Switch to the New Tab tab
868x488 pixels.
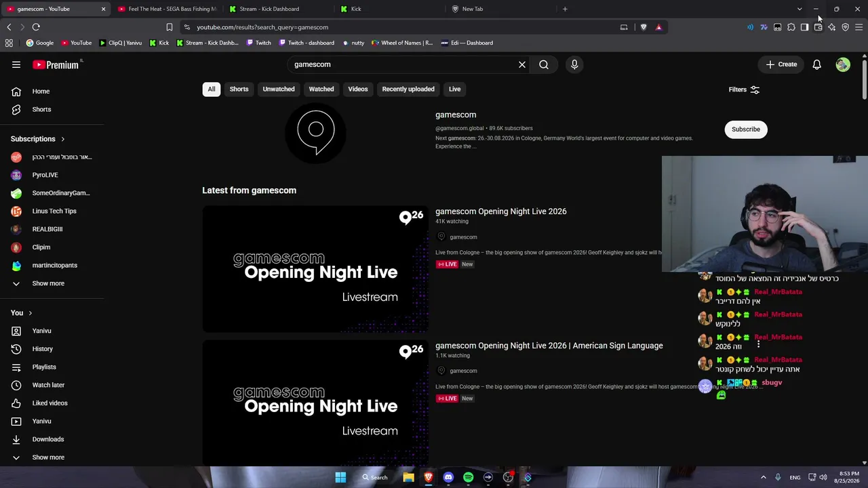[x=500, y=9]
